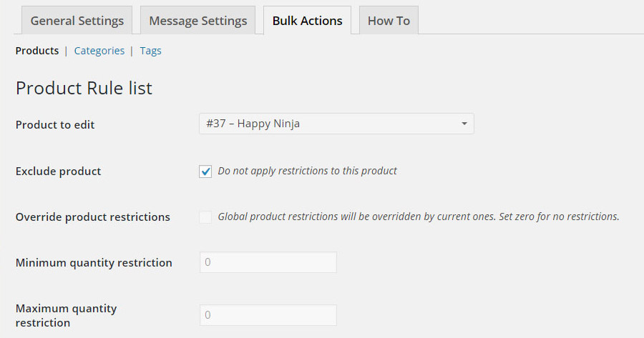The image size is (644, 338).
Task: Select the Bulk Actions tab
Action: point(307,21)
